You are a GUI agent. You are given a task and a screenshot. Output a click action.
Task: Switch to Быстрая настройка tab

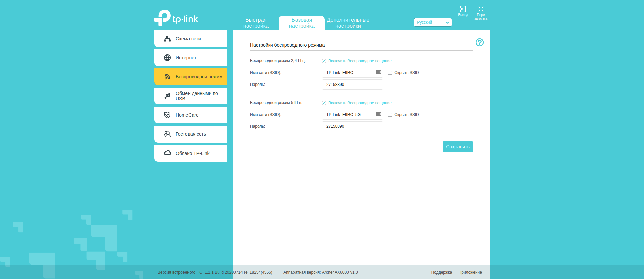256,23
